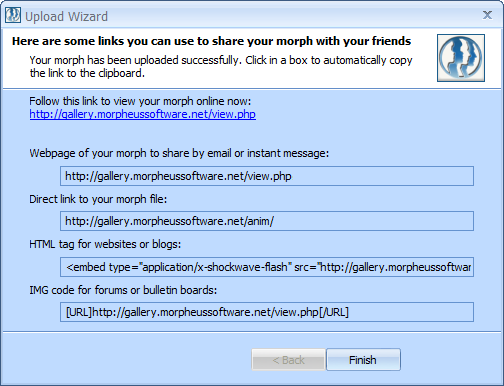504x386 pixels.
Task: Click the 'Upload Wizard' title text
Action: [67, 16]
